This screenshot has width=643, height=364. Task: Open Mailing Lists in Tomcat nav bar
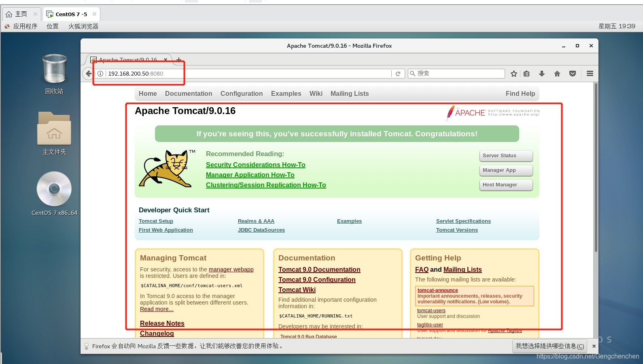point(350,94)
